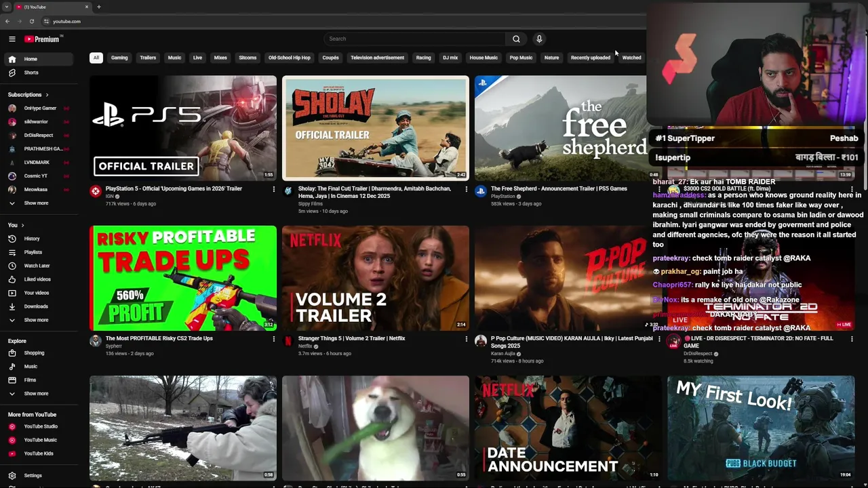Open a new browser tab

tap(98, 7)
